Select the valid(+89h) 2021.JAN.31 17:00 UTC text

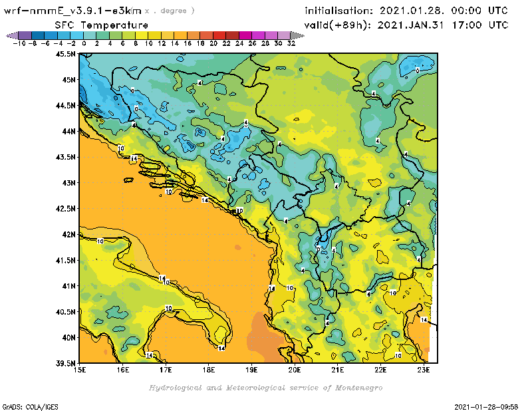(406, 25)
